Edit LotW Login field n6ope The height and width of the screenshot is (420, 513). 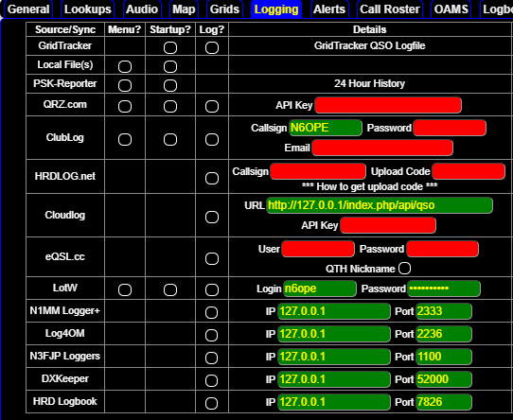320,289
